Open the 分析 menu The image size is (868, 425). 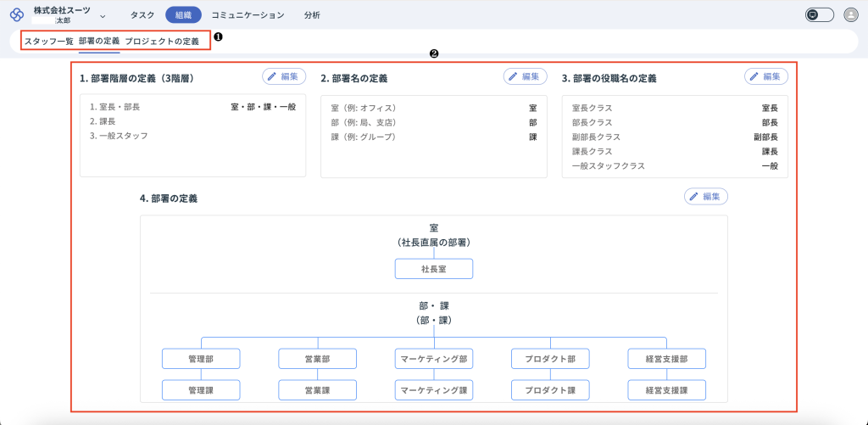[x=311, y=14]
